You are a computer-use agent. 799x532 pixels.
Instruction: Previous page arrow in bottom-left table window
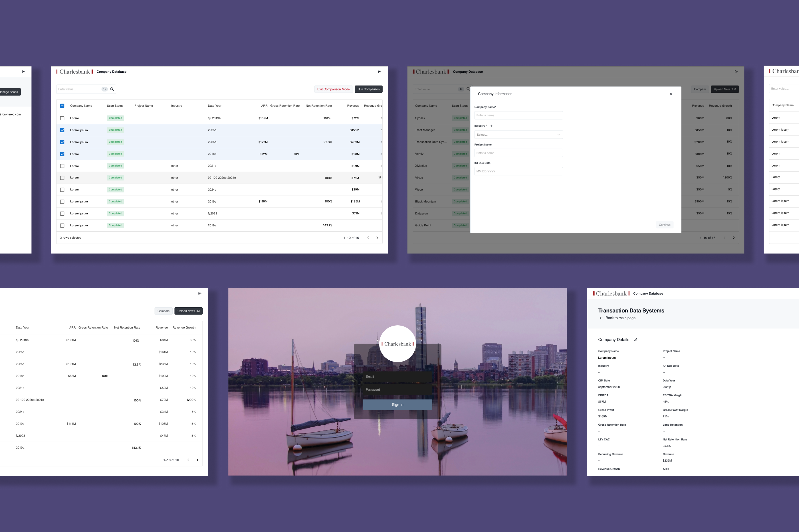pos(188,460)
